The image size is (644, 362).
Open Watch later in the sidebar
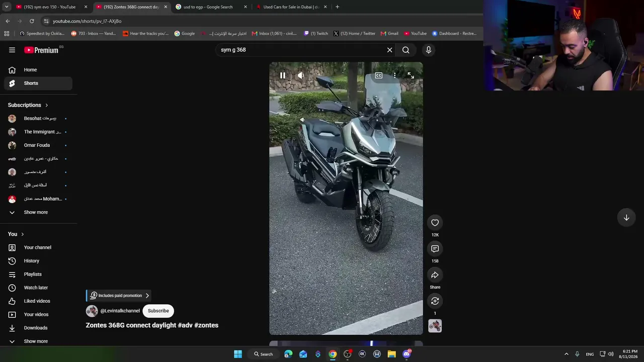(x=38, y=288)
